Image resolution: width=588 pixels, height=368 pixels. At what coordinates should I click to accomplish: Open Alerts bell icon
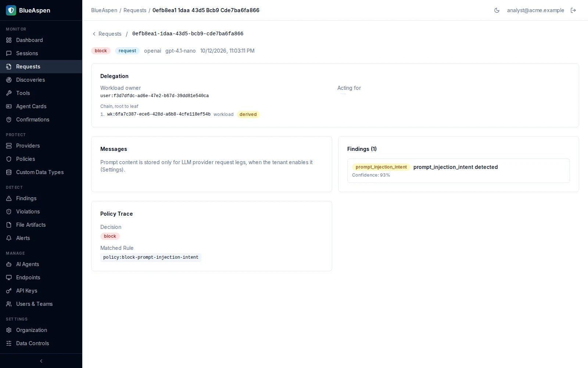[9, 238]
